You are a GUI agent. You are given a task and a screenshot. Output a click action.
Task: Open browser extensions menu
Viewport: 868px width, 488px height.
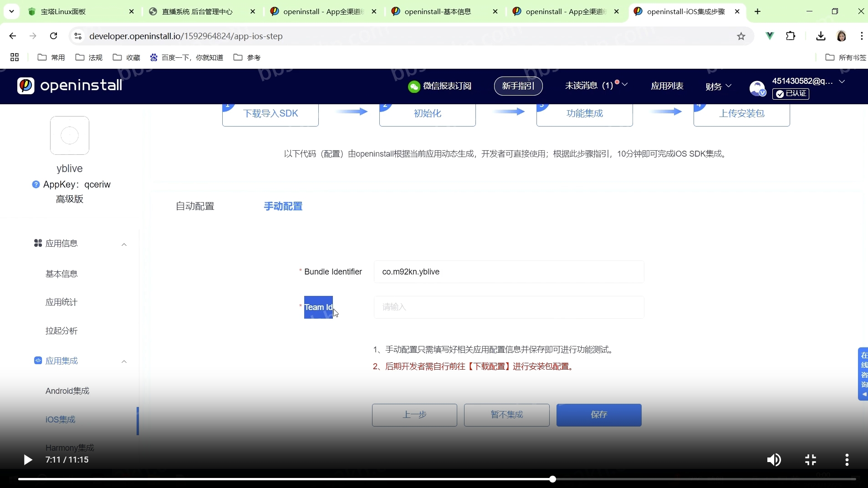791,36
